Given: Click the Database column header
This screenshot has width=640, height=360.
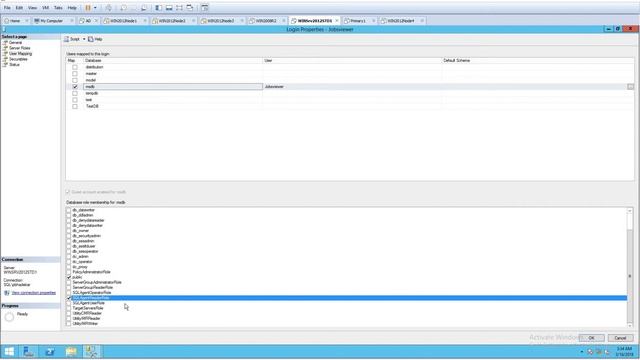Looking at the screenshot, I should pos(173,60).
